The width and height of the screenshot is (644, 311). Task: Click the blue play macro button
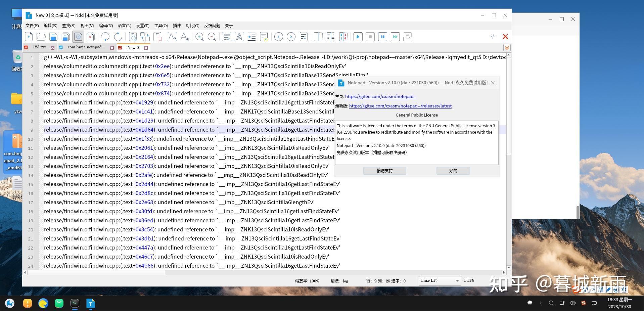(x=358, y=37)
